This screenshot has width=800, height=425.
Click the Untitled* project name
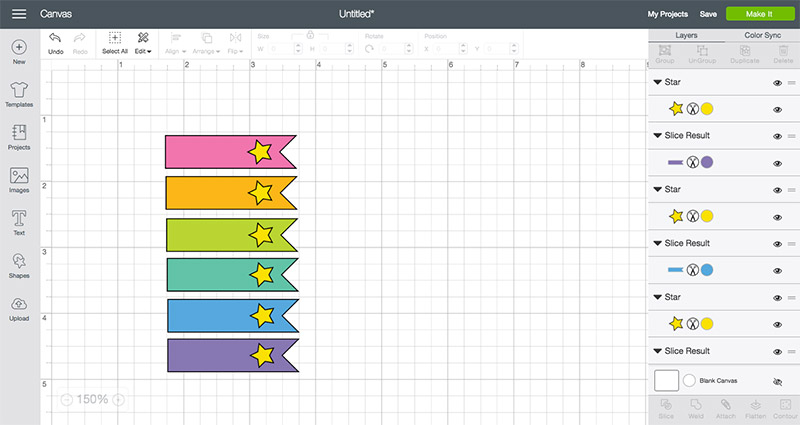(x=356, y=14)
